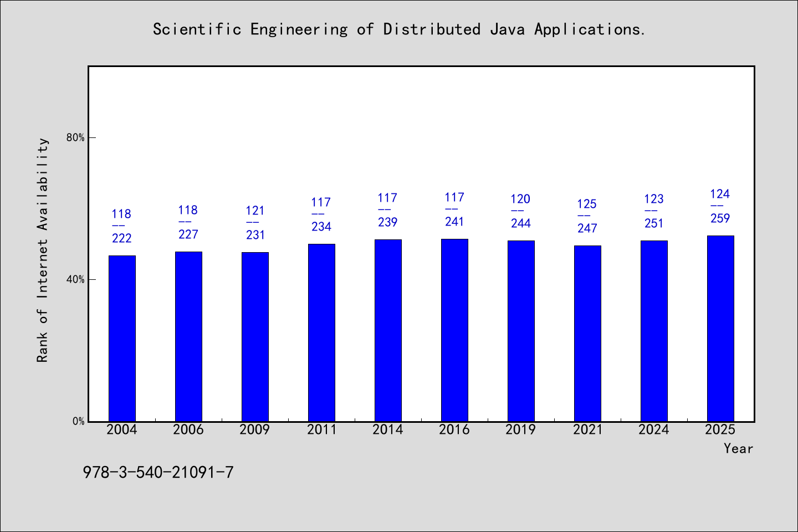Select the blue bar for 2006
Viewport: 798px width, 532px height.
[188, 336]
